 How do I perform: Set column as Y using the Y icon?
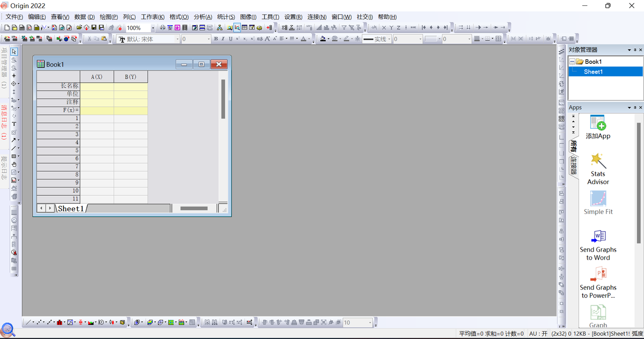pyautogui.click(x=391, y=27)
